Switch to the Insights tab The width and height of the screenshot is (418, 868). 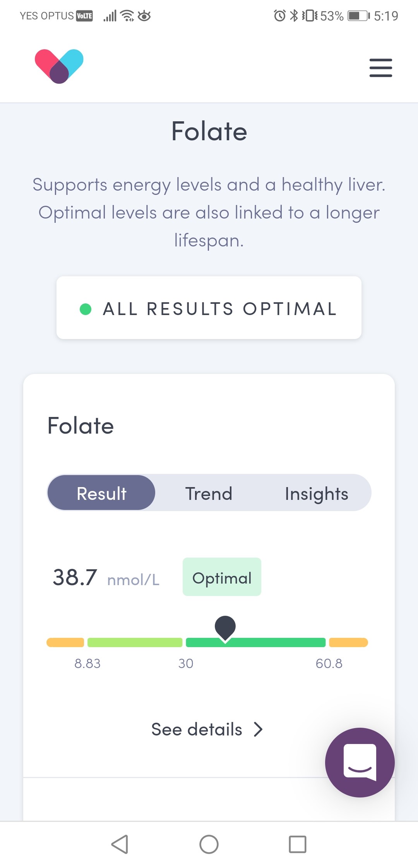click(x=316, y=493)
